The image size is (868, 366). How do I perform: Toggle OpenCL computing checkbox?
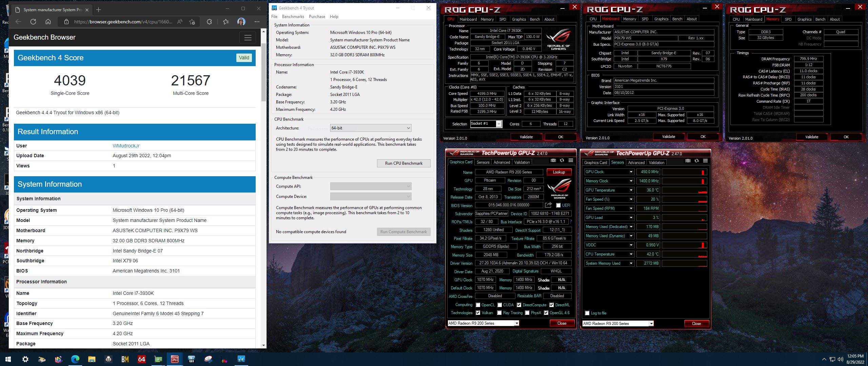pyautogui.click(x=478, y=305)
